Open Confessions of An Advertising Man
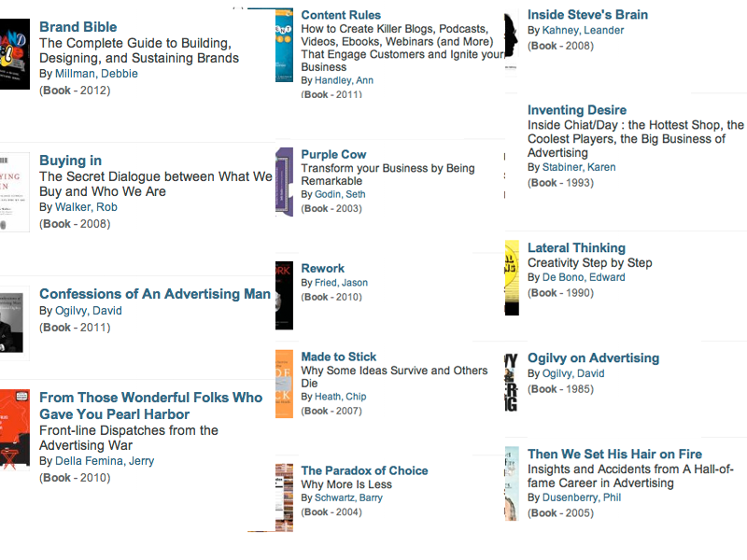The width and height of the screenshot is (747, 560). (x=155, y=294)
